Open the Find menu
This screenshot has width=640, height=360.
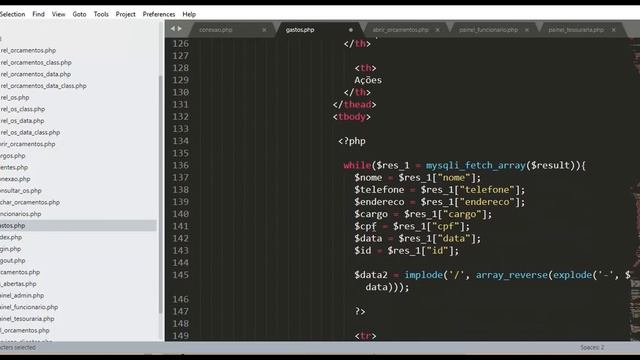pyautogui.click(x=38, y=14)
